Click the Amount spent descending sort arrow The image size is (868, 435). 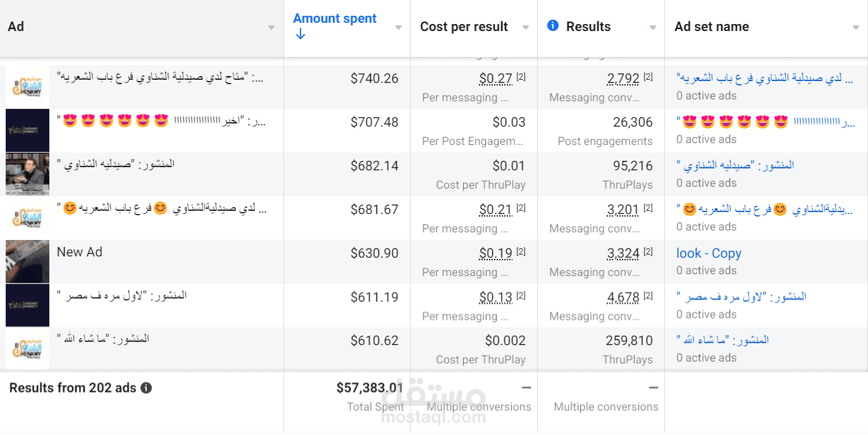[301, 34]
